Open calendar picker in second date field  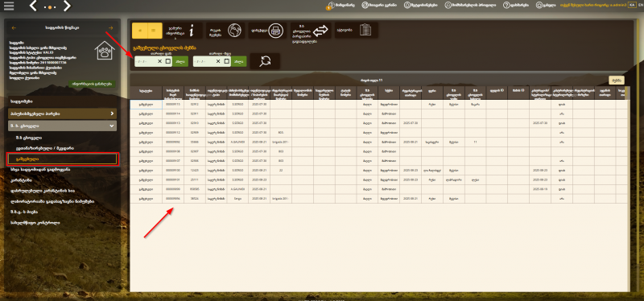pyautogui.click(x=227, y=61)
